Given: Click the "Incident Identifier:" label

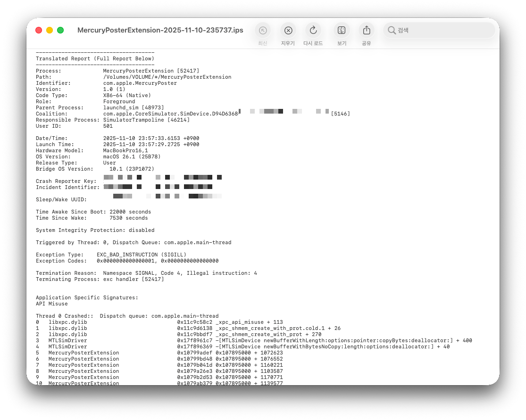Looking at the screenshot, I should coord(68,188).
